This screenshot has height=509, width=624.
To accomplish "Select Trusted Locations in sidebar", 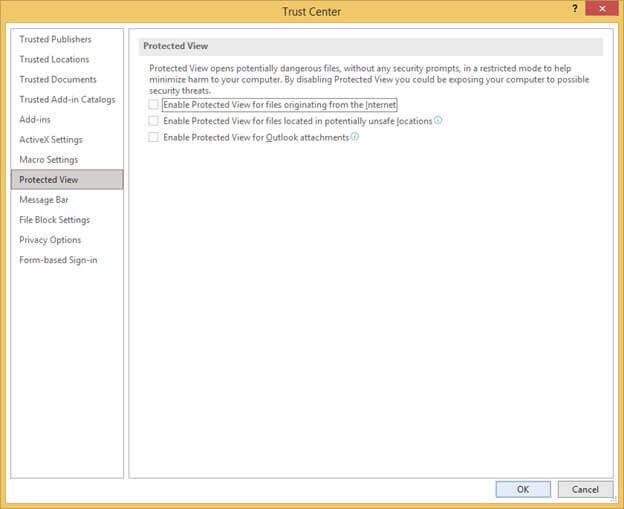I will coord(54,59).
